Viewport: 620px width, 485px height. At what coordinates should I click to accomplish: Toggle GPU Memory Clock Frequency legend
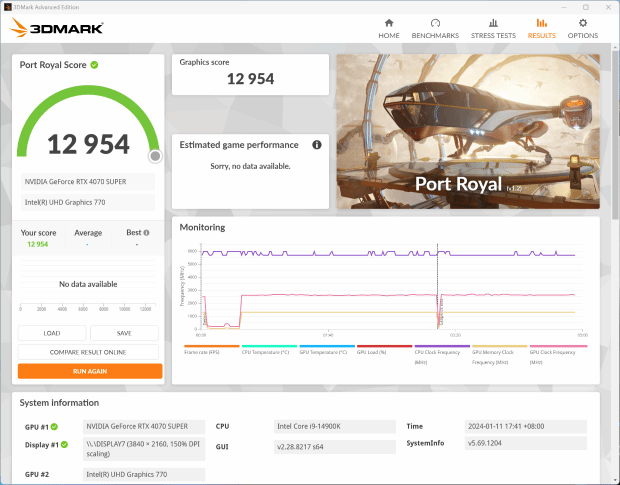(x=499, y=355)
